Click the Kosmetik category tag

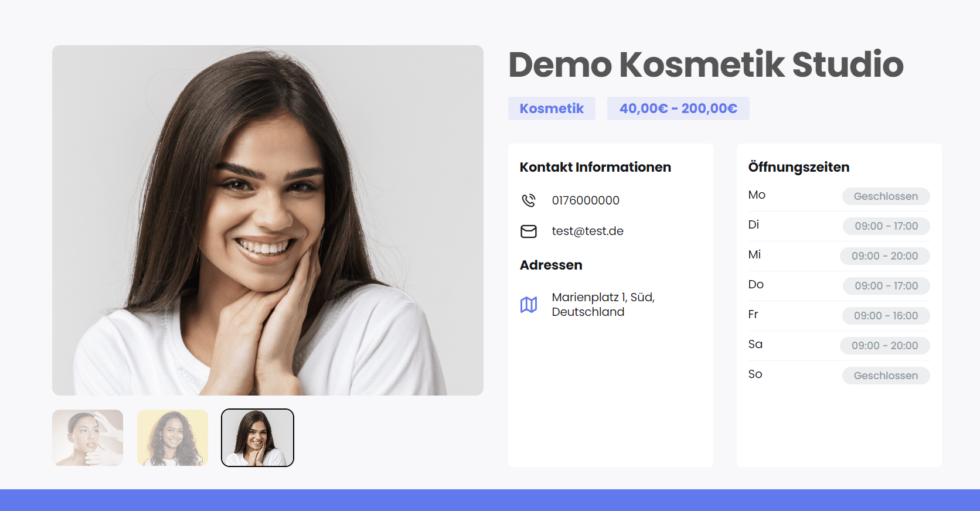click(x=552, y=108)
